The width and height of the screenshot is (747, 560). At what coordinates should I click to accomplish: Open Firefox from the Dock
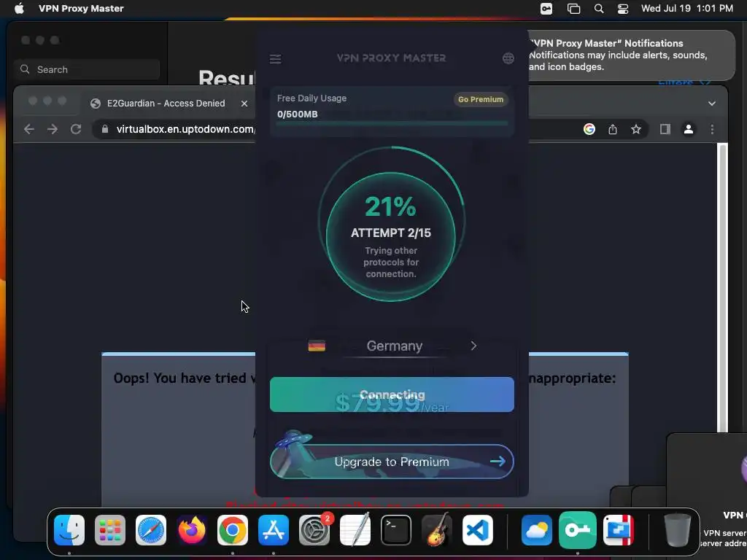[192, 530]
